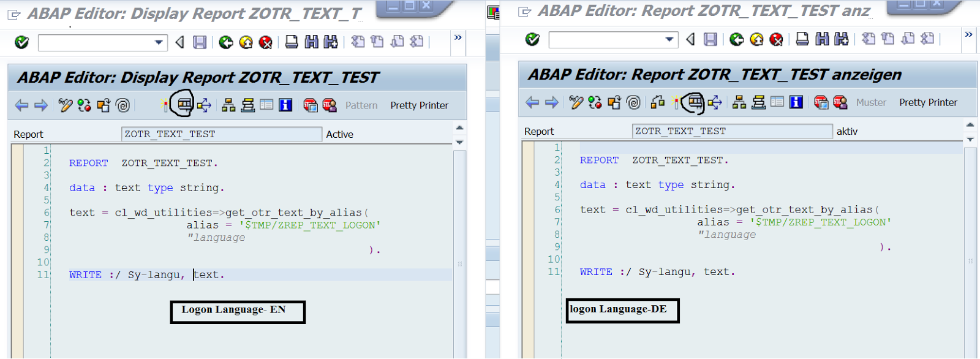Click yellow Exit icon in German window
980x359 pixels.
(756, 39)
